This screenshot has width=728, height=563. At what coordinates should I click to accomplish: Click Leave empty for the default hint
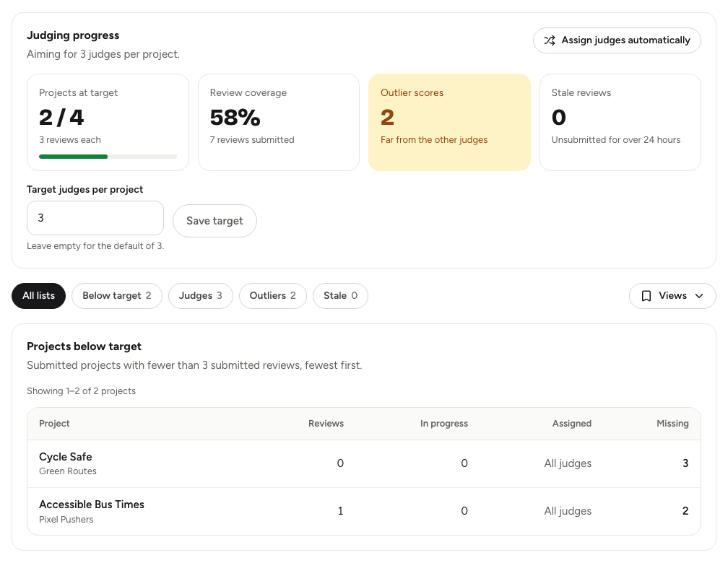[x=95, y=246]
